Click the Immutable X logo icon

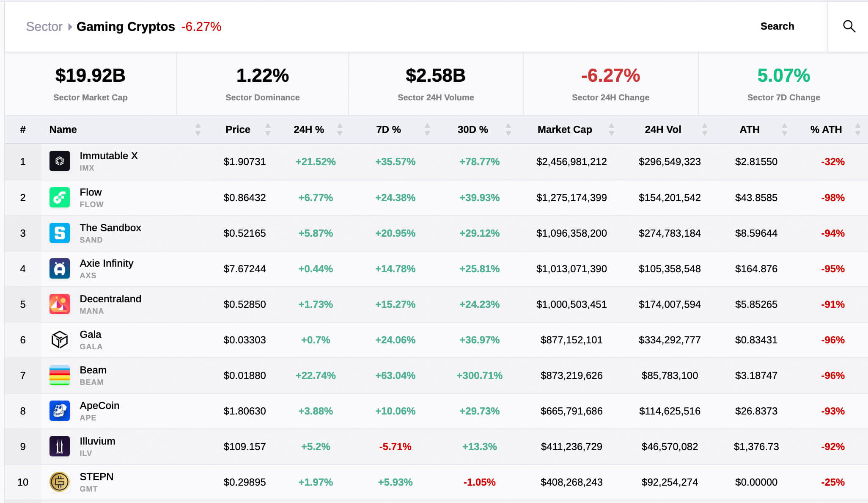pyautogui.click(x=59, y=161)
